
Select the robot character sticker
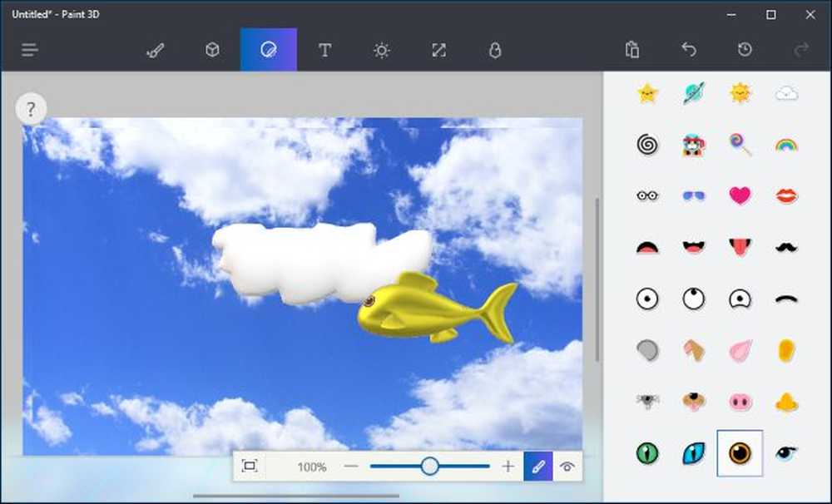pyautogui.click(x=694, y=145)
